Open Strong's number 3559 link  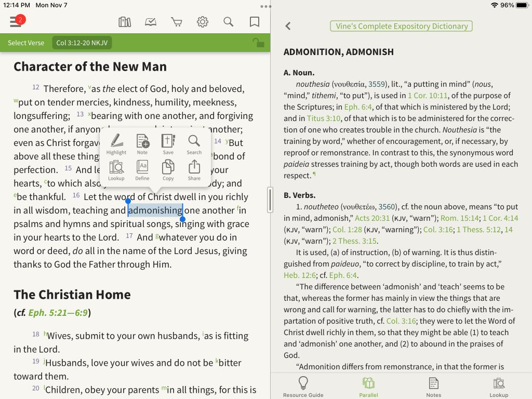click(377, 84)
